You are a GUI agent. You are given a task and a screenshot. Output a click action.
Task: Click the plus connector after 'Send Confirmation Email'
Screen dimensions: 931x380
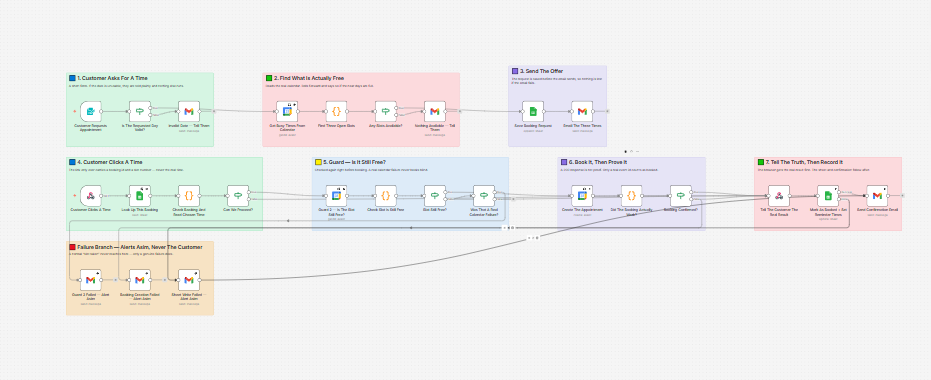click(902, 195)
